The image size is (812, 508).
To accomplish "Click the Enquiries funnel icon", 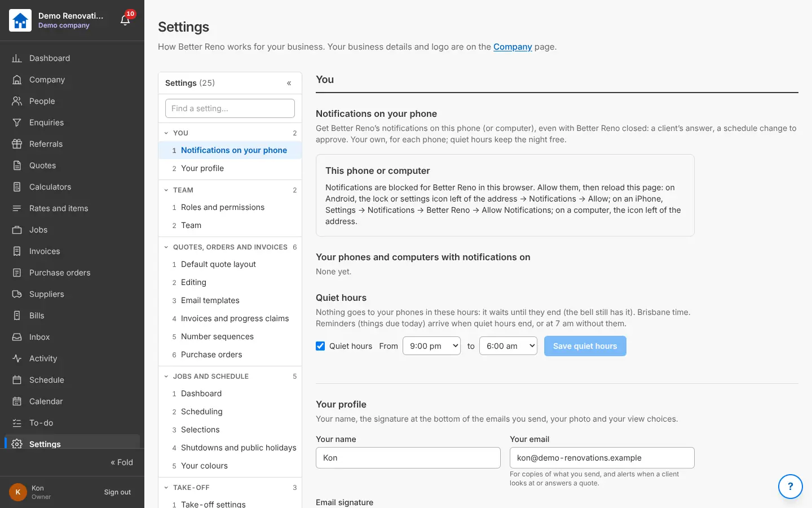I will [x=17, y=122].
